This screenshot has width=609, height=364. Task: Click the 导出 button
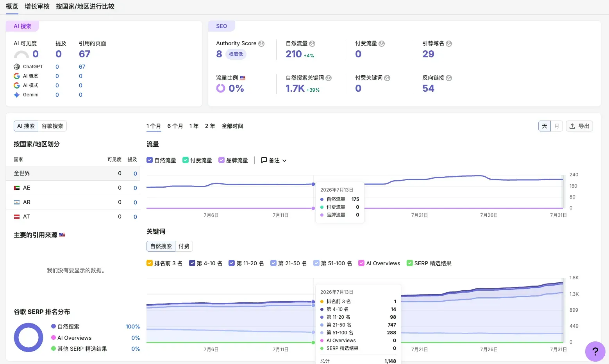579,126
